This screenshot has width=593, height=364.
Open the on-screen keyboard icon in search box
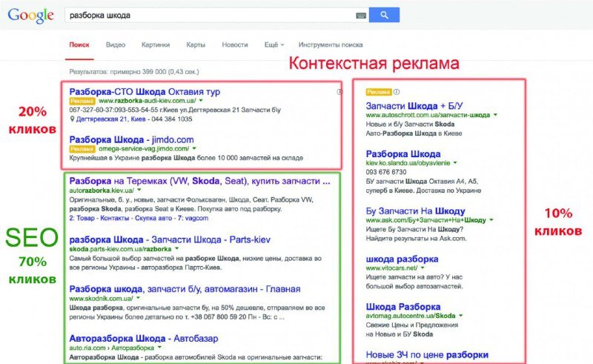[361, 16]
